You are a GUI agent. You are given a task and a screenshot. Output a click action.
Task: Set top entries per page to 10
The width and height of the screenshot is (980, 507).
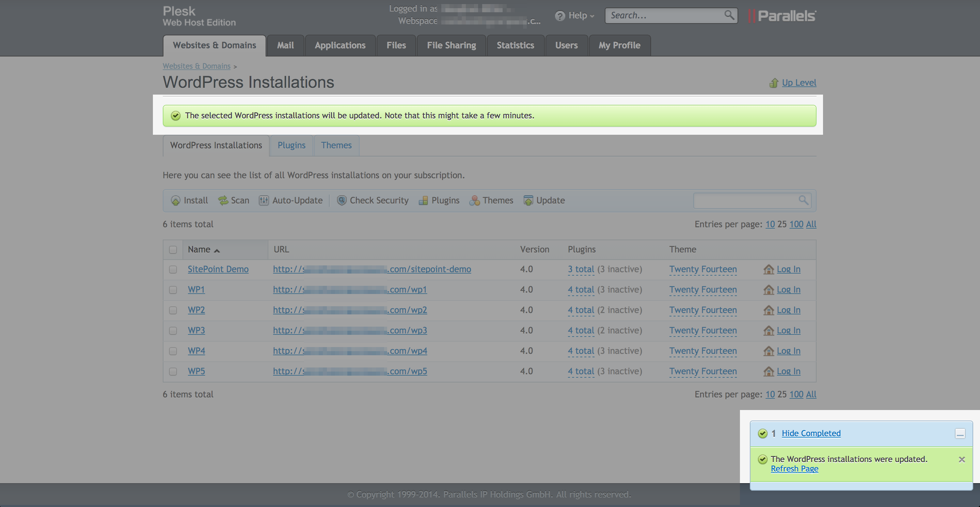click(x=770, y=224)
